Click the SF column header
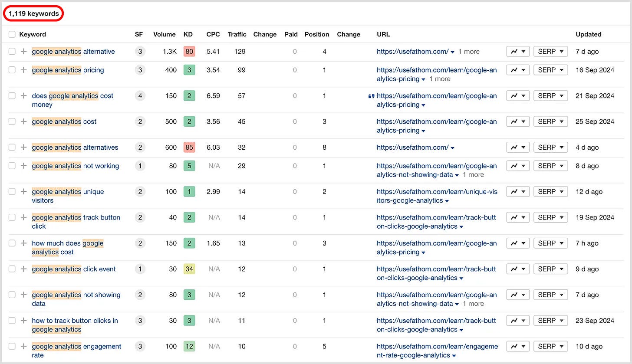 tap(139, 34)
